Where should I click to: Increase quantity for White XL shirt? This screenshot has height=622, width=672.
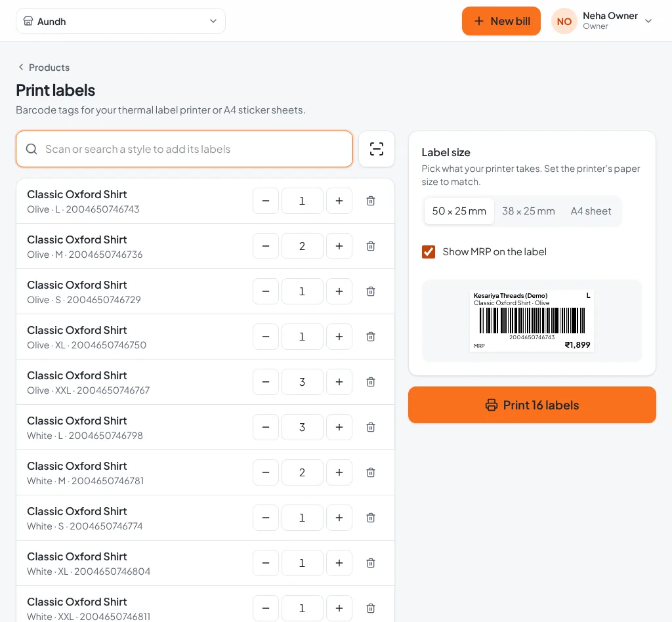pyautogui.click(x=339, y=563)
